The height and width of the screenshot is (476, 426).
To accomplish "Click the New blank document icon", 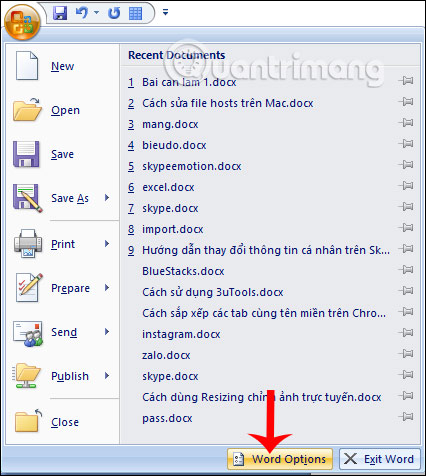I will tap(27, 66).
